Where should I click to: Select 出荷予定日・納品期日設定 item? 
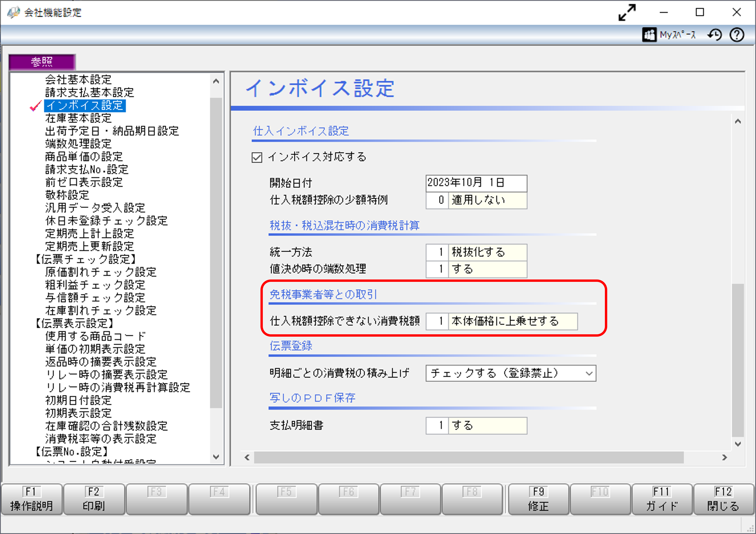[112, 131]
